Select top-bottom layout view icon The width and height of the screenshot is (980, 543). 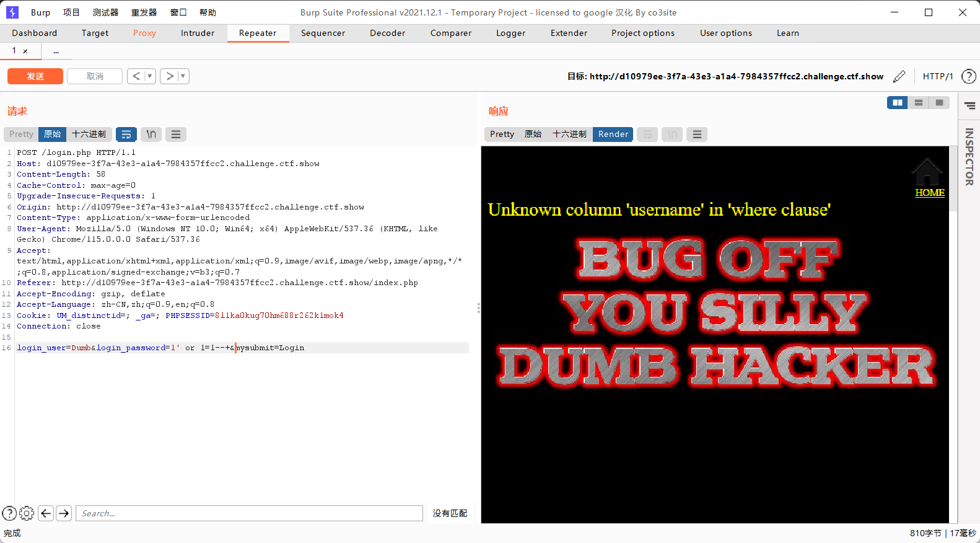[919, 102]
